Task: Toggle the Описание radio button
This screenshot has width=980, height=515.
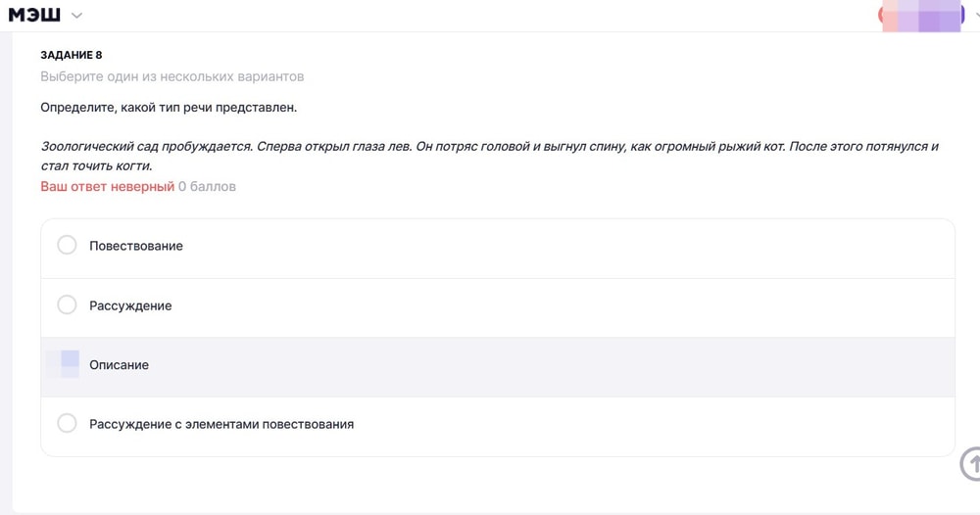Action: click(x=67, y=364)
